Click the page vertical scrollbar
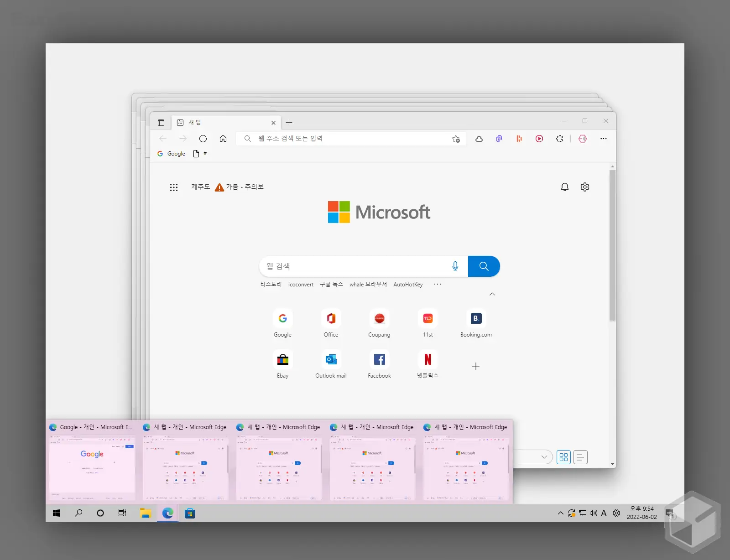 612,245
